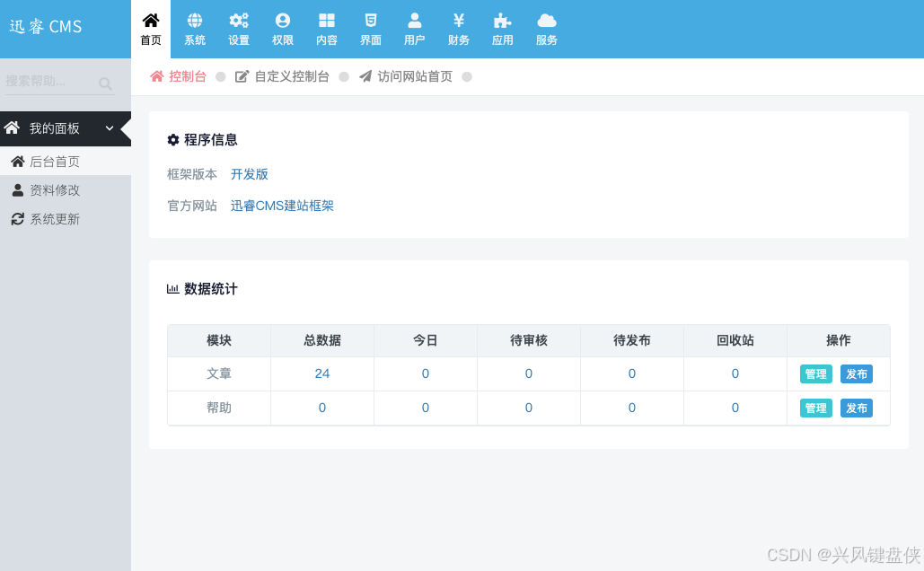The width and height of the screenshot is (924, 571).
Task: Open the 设置 gears icon menu
Action: pos(239,29)
